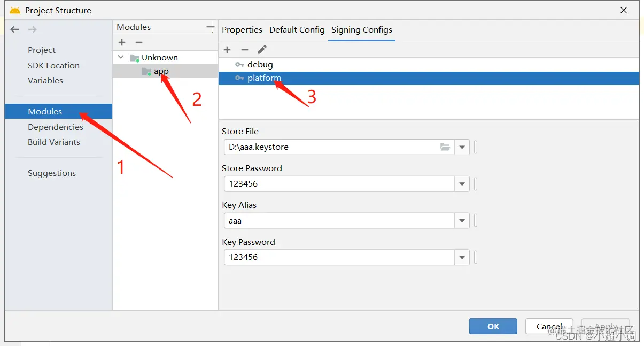Add a new signing config
The width and height of the screenshot is (644, 346).
pos(227,50)
